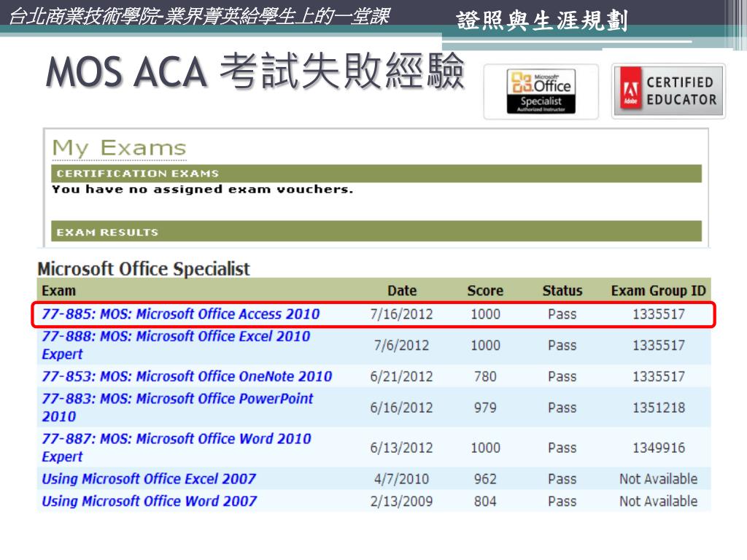Click the EXAM RESULTS section bar

click(x=376, y=232)
